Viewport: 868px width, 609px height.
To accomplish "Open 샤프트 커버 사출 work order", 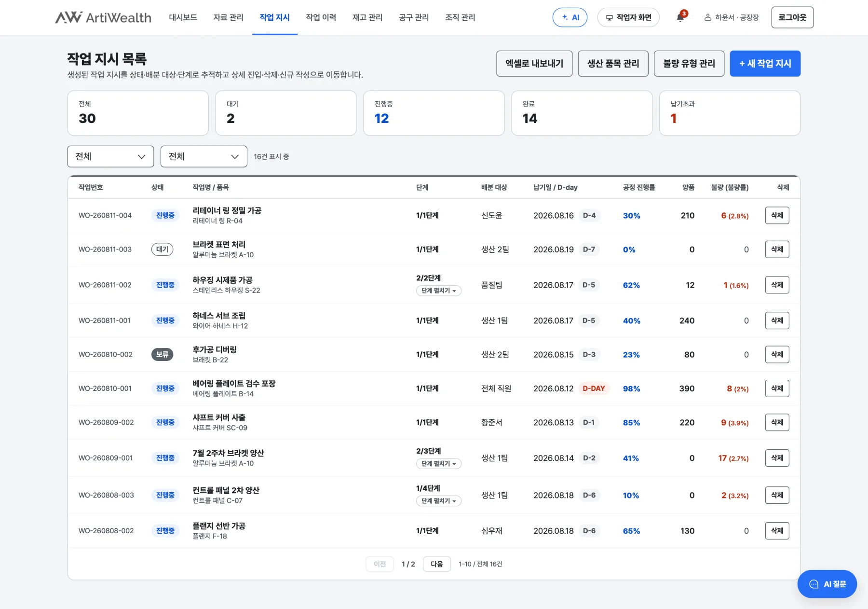I will click(219, 417).
